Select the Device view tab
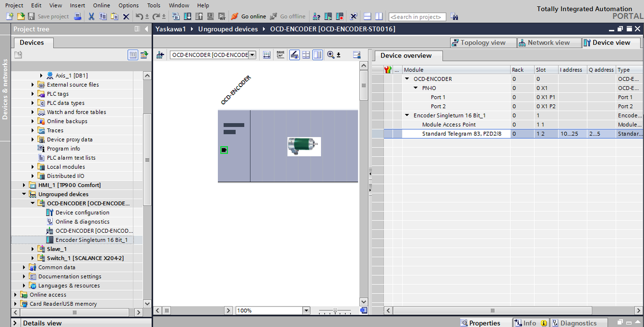Screen dimensions: 644x327 pyautogui.click(x=611, y=43)
